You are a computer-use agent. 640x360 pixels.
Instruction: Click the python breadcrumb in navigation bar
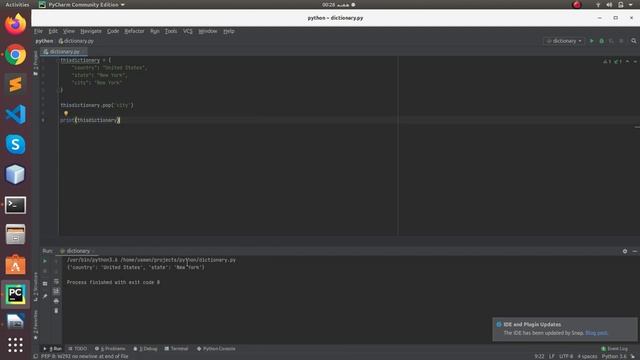coord(44,41)
